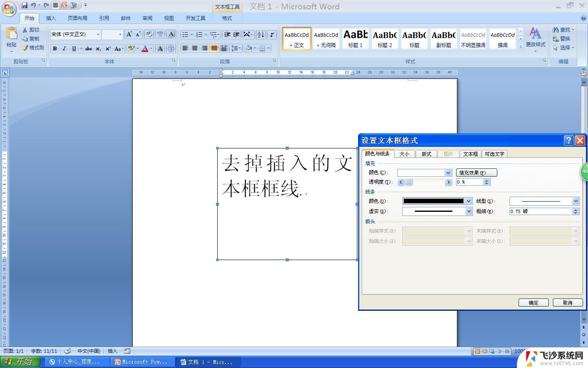
Task: Open Alt Text tab in dialog
Action: (494, 154)
